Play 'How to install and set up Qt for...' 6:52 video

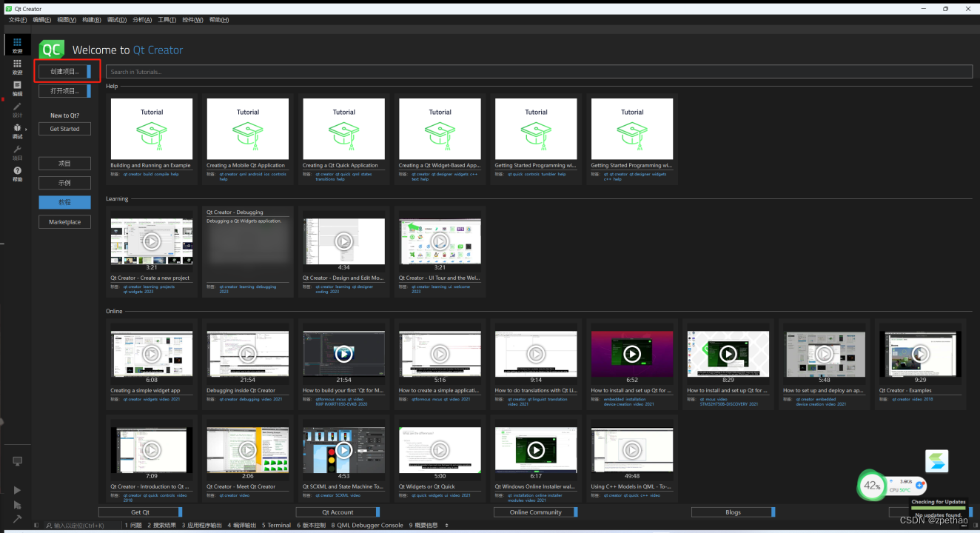pyautogui.click(x=632, y=354)
